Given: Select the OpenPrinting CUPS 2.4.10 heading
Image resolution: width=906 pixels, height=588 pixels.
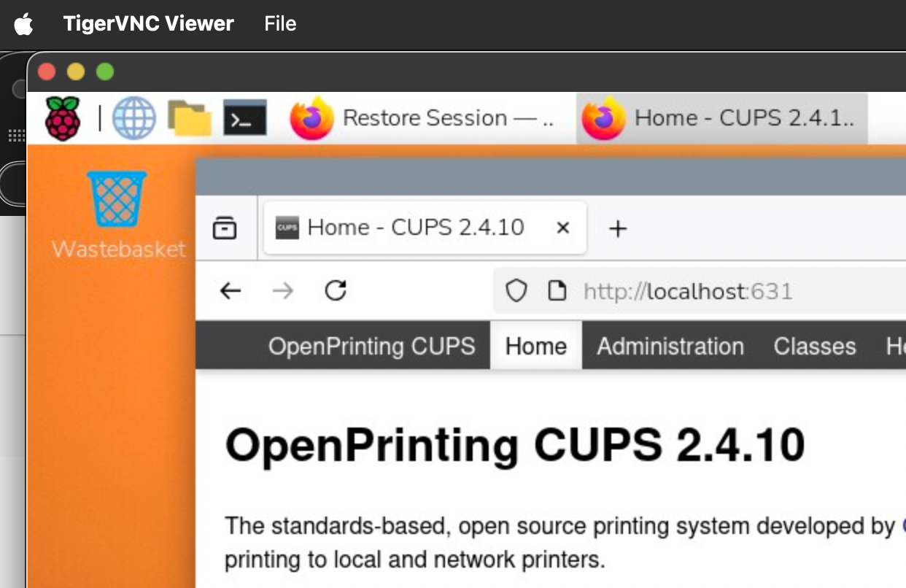Looking at the screenshot, I should [x=515, y=445].
